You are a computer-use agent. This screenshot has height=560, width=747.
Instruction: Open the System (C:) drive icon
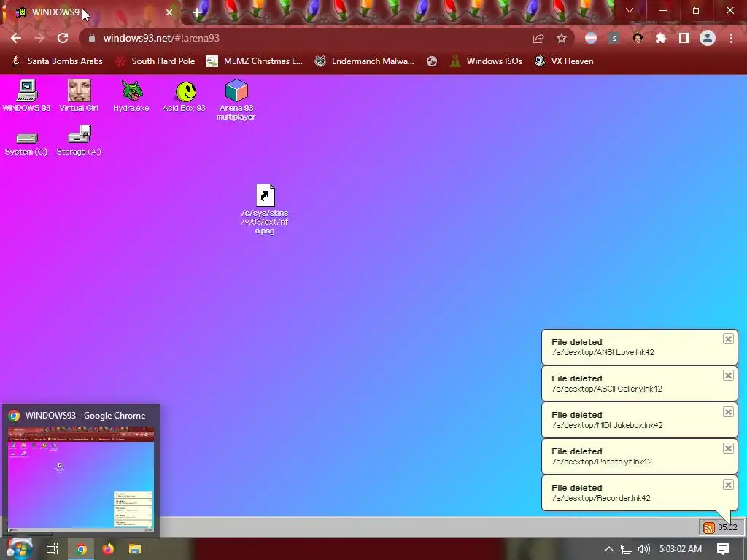[26, 144]
